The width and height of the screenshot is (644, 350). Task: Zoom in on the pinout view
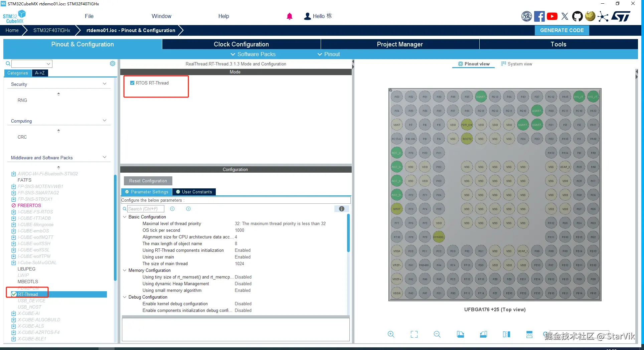391,334
